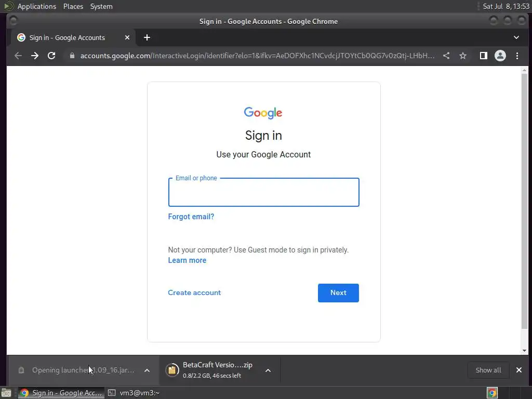
Task: Click the page vertical scrollbar
Action: [x=524, y=200]
